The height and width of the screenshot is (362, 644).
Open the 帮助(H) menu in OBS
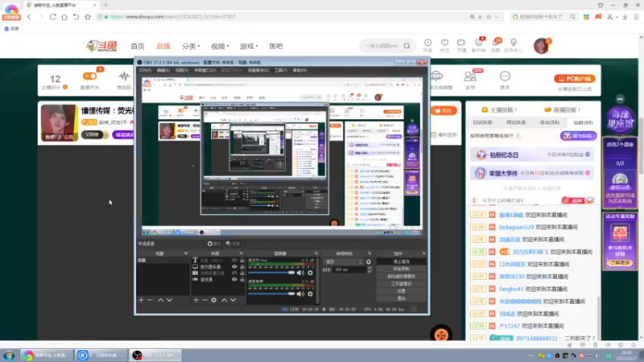point(299,70)
